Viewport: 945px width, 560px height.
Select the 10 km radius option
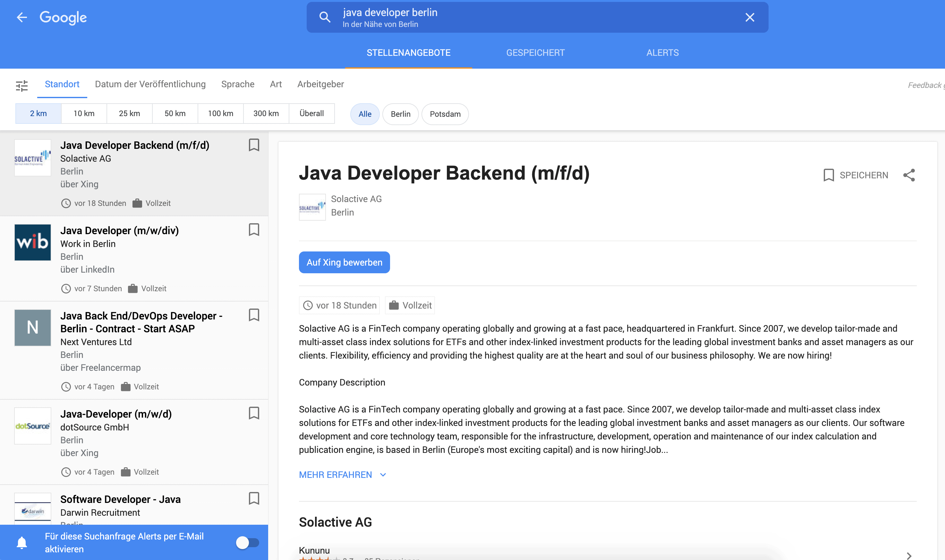(x=84, y=114)
